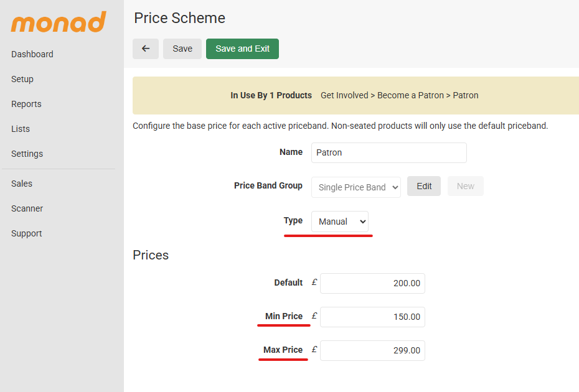
Task: Navigate to Lists in the sidebar
Action: (x=21, y=129)
